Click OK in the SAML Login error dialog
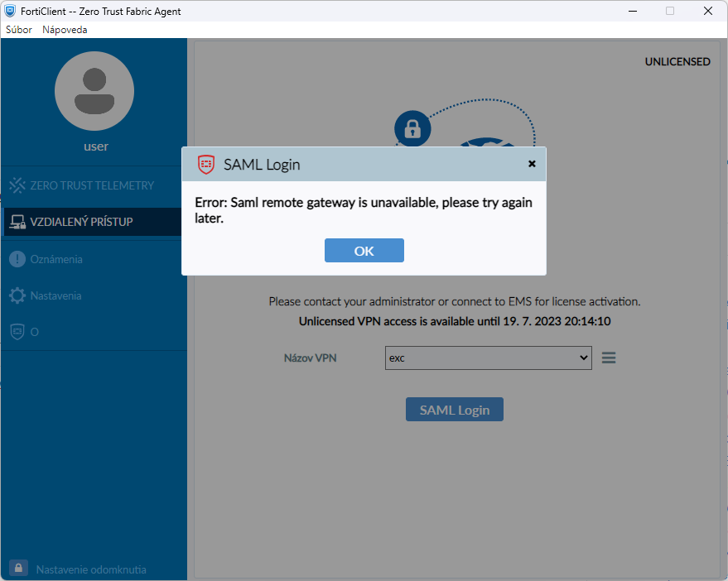Screen dimensions: 728x581 coord(364,251)
